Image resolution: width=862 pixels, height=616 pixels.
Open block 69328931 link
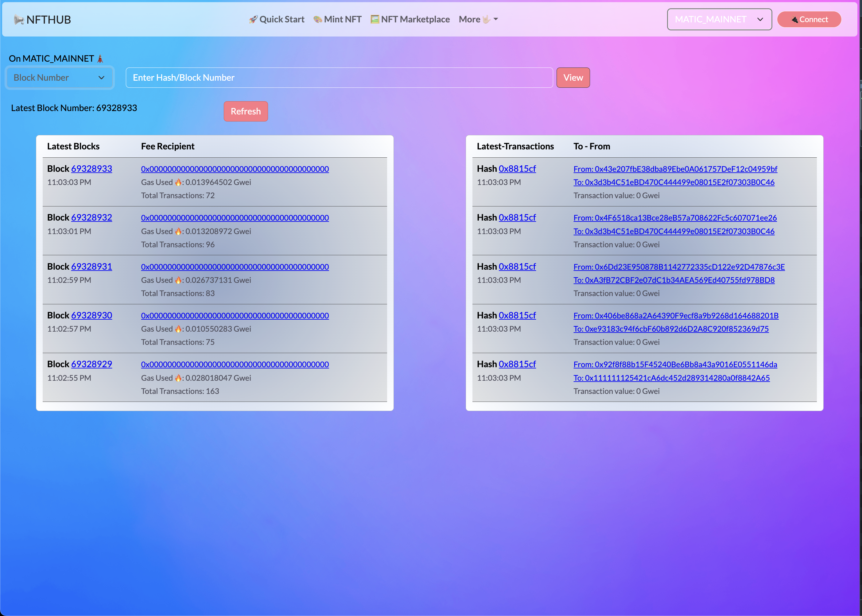pos(91,267)
